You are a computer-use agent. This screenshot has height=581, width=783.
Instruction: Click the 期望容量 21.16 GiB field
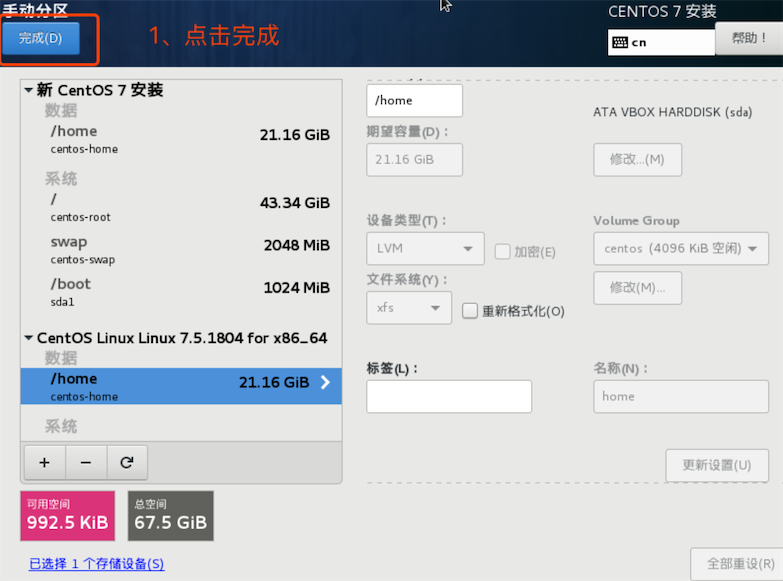[x=414, y=160]
